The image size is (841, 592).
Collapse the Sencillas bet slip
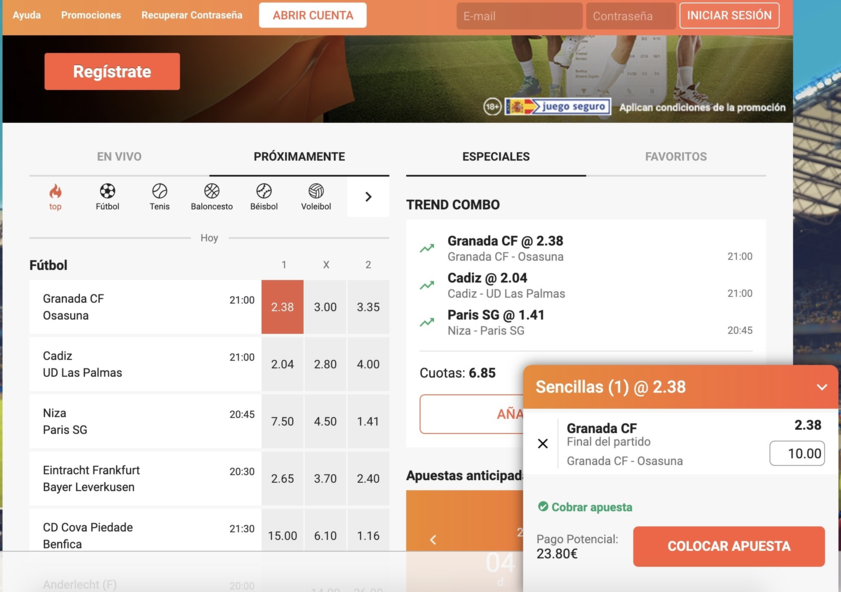click(x=822, y=387)
